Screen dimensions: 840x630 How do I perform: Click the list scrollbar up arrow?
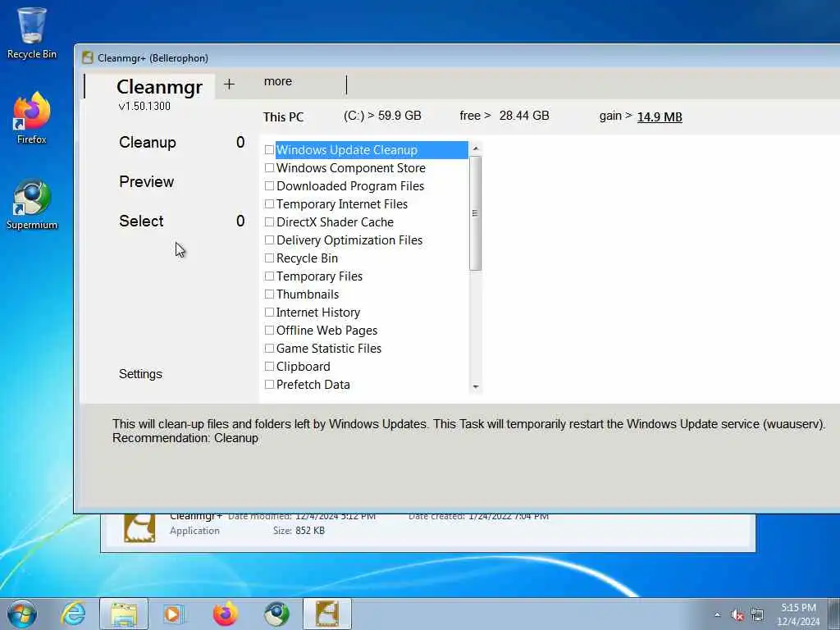(475, 148)
